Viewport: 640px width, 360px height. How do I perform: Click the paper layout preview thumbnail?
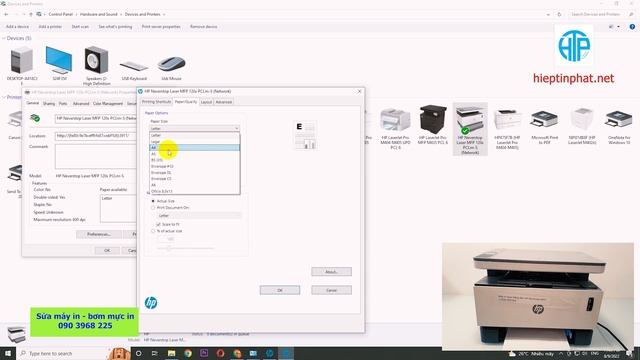(304, 135)
